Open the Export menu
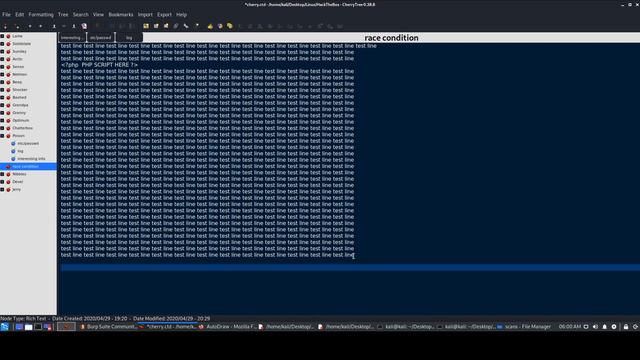The image size is (640, 360). [x=164, y=15]
